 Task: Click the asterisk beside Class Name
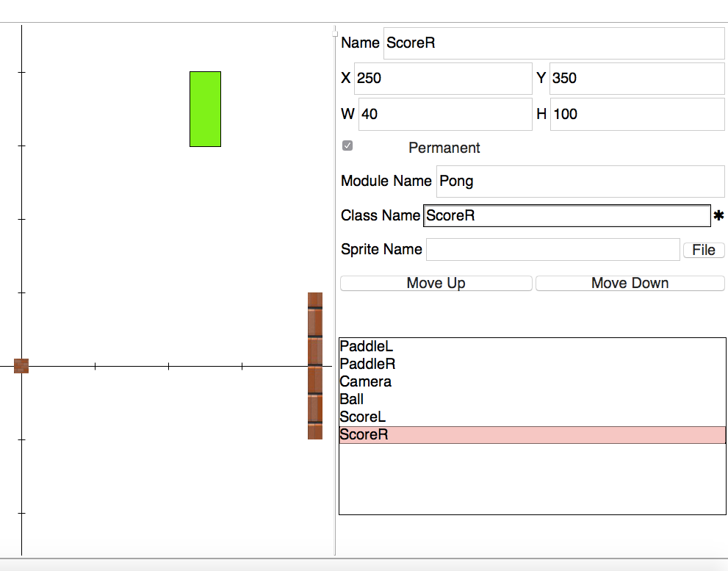coord(718,216)
